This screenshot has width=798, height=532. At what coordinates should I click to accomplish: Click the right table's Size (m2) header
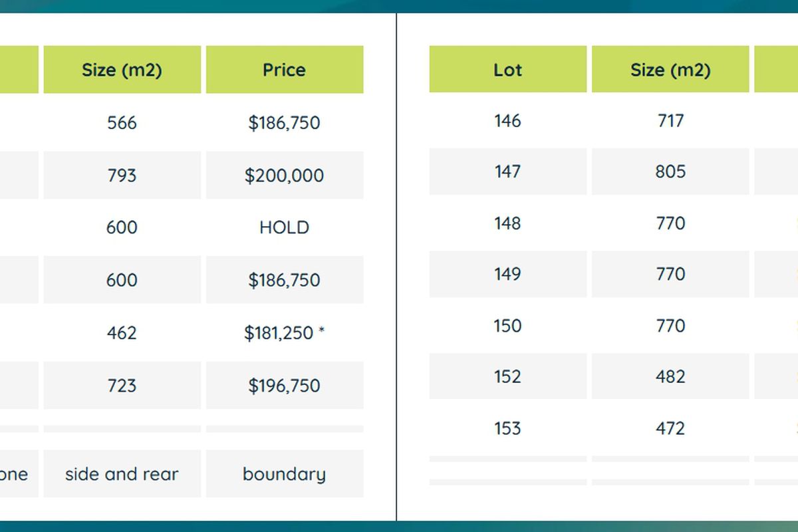tap(670, 69)
